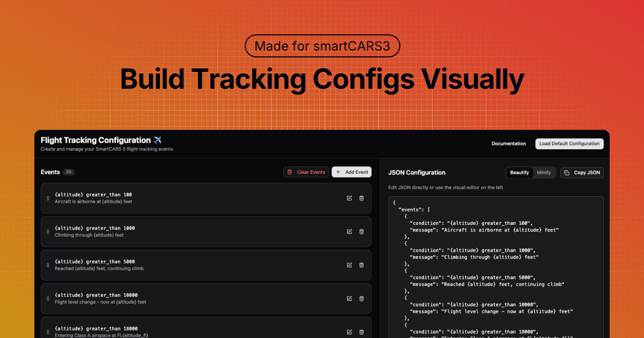Switch JSON view to Minify
The height and width of the screenshot is (338, 644).
[x=544, y=172]
